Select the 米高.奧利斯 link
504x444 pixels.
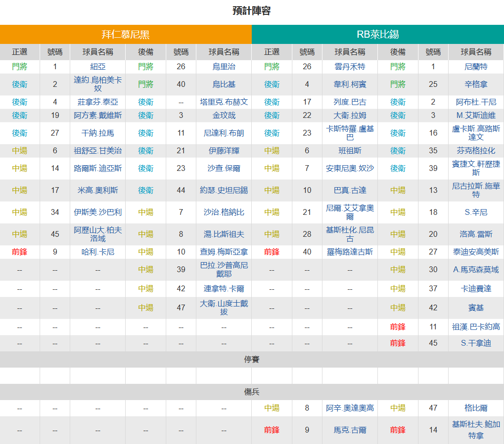tap(98, 190)
